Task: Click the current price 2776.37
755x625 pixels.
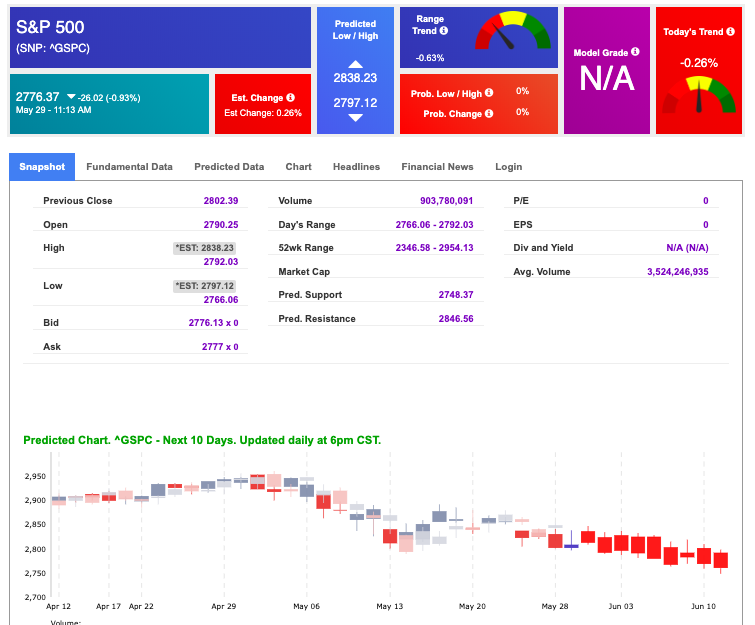Action: (38, 97)
